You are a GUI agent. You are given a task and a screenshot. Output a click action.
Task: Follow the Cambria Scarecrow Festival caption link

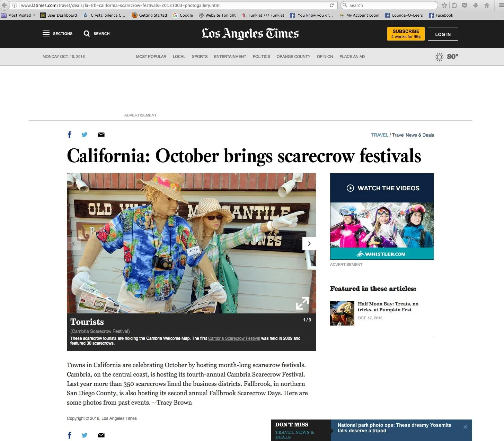pyautogui.click(x=234, y=338)
